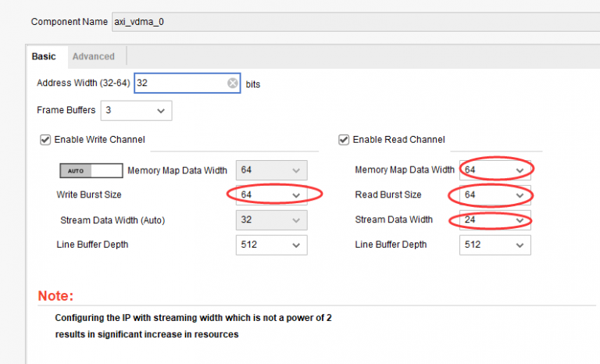Open the Frame Buffers dropdown
Image resolution: width=600 pixels, height=364 pixels.
(x=137, y=111)
